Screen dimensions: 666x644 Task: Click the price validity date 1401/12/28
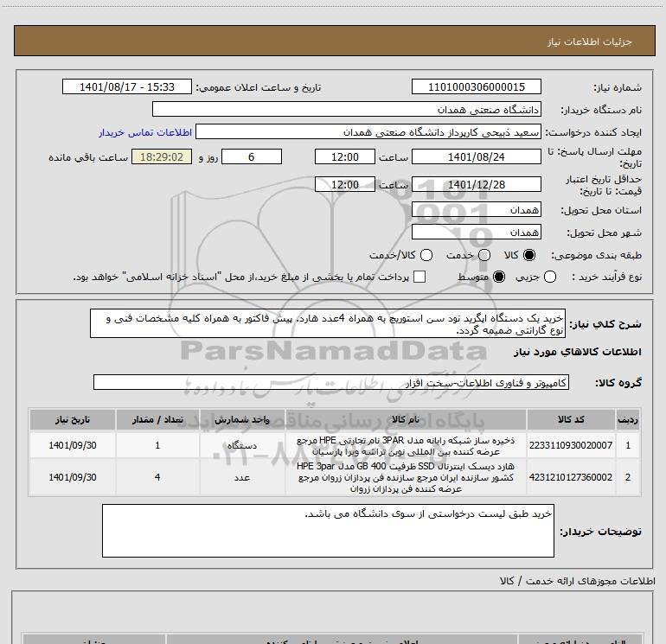[476, 184]
